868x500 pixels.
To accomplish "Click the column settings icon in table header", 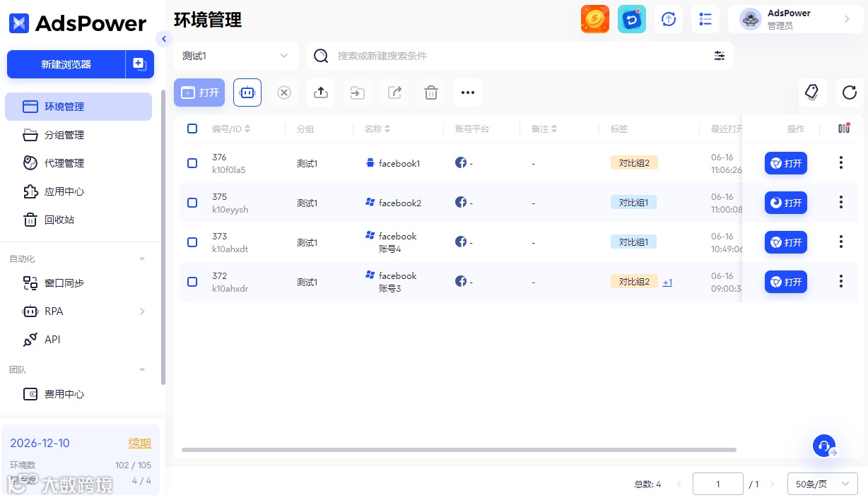I will pos(843,129).
